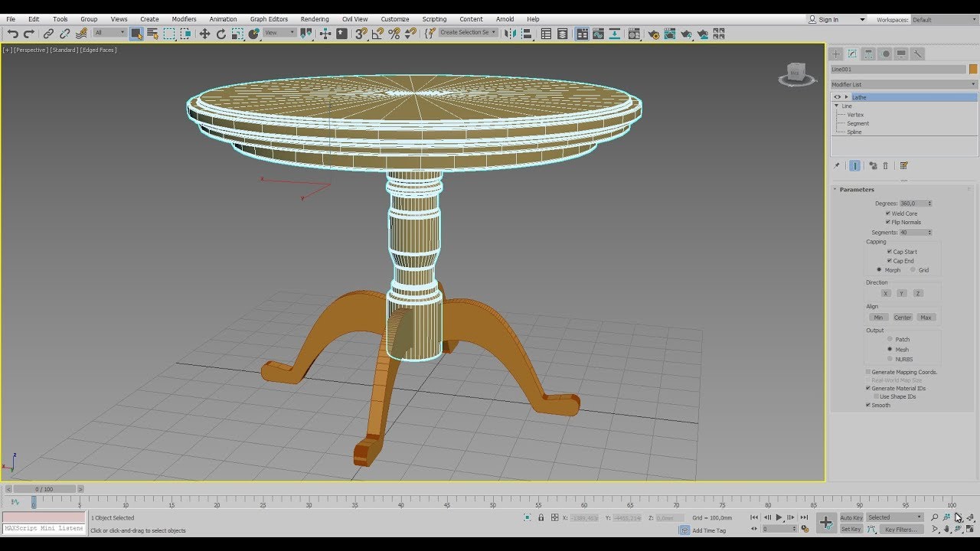Select the Patch output radio button

(x=890, y=339)
